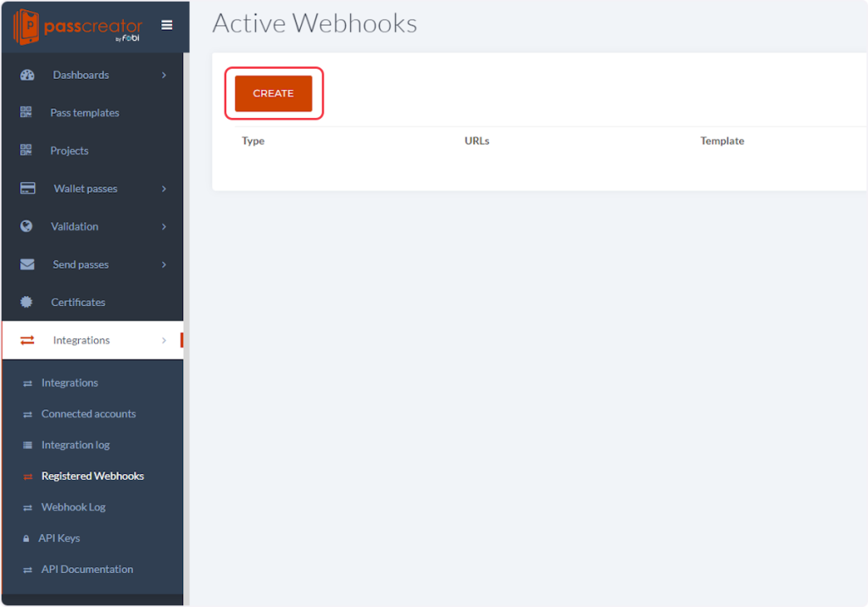
Task: Click the Passcreator logo
Action: pyautogui.click(x=77, y=27)
